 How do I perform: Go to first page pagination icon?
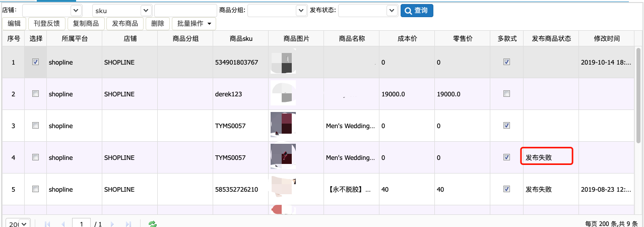(x=48, y=223)
